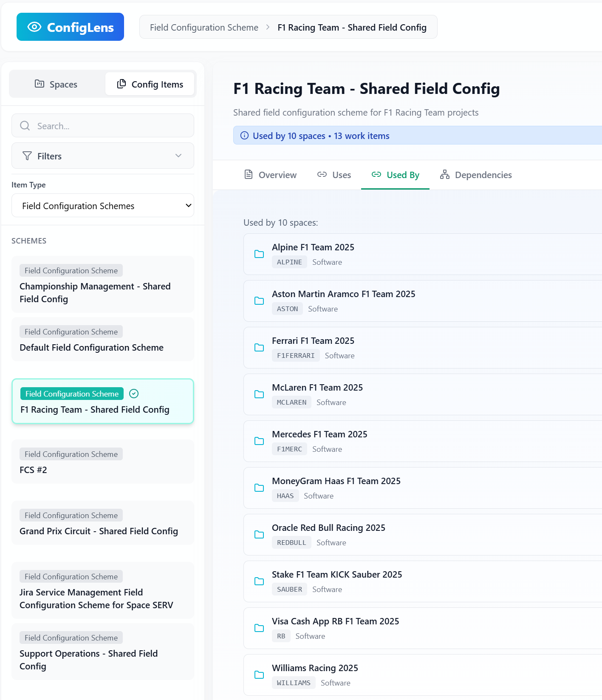The width and height of the screenshot is (602, 700).
Task: Click the info icon in usage banner
Action: coord(244,136)
